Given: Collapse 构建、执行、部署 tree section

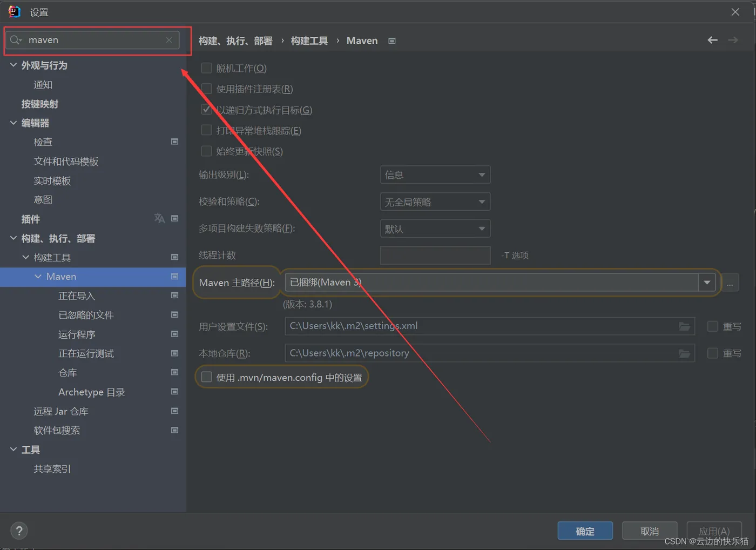Looking at the screenshot, I should [13, 238].
